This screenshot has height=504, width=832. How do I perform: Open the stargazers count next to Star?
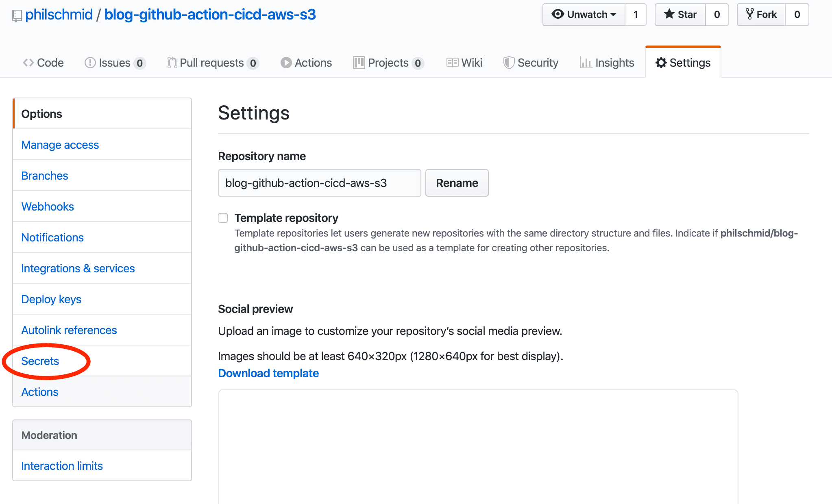pos(717,15)
